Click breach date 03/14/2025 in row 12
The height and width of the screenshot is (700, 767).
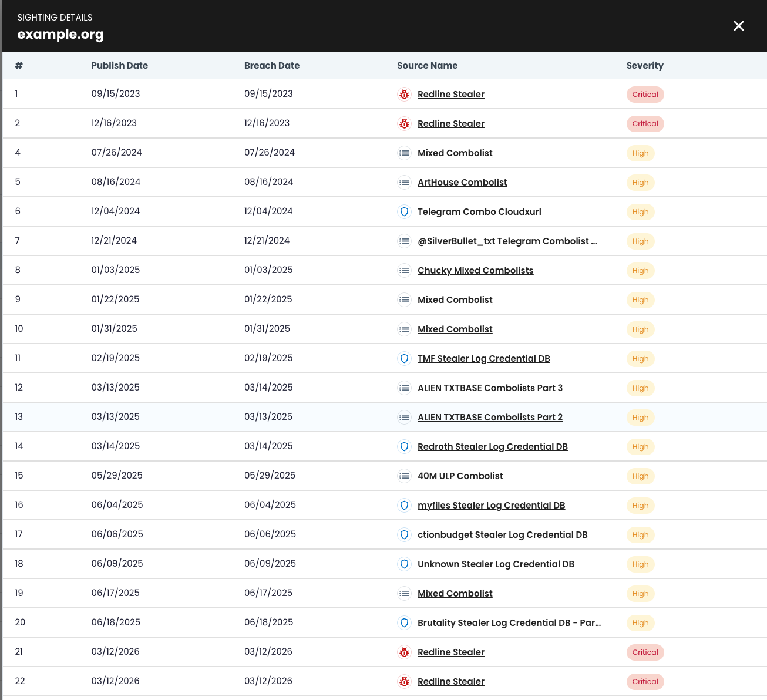click(x=268, y=388)
